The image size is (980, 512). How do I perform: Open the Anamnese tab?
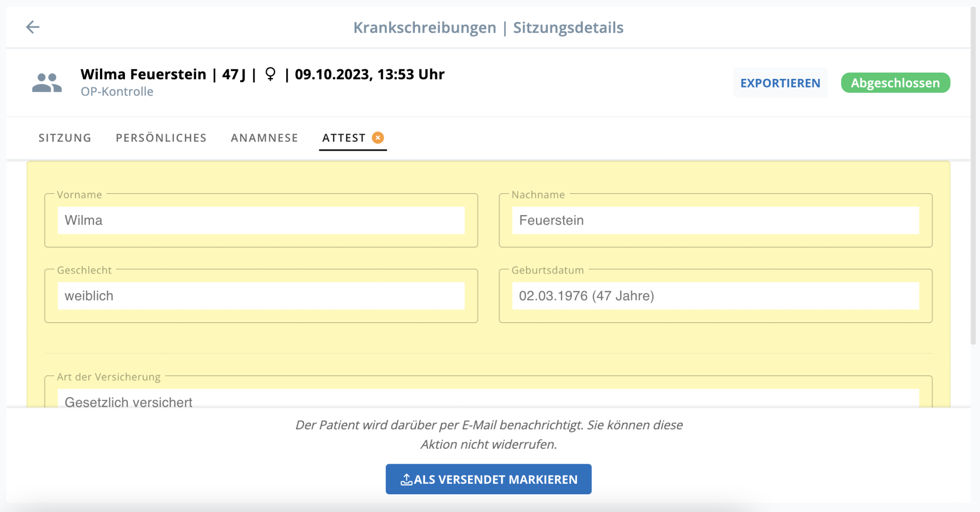tap(264, 138)
